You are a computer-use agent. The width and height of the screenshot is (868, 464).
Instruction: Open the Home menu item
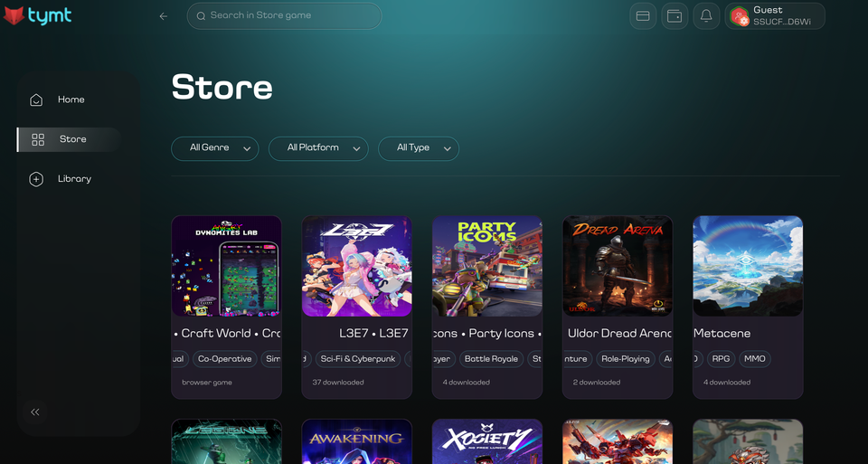click(71, 99)
